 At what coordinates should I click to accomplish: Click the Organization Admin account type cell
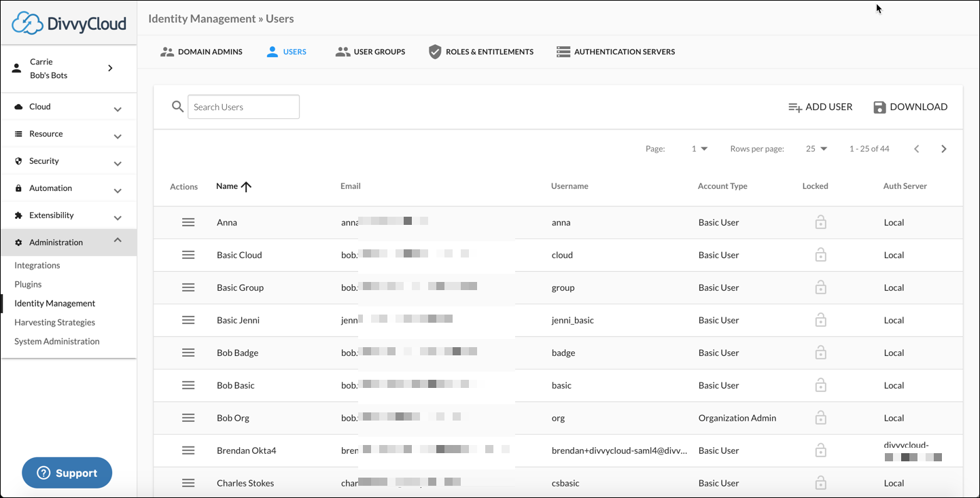coord(737,418)
